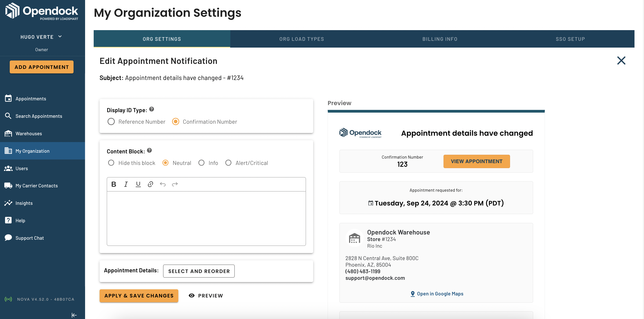The width and height of the screenshot is (644, 319).
Task: Open the Warehouses page
Action: coord(29,133)
